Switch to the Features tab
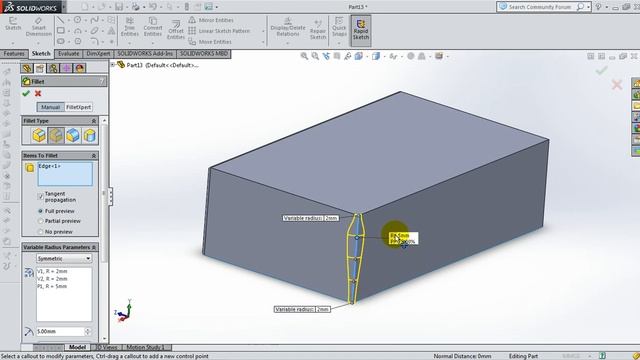Viewport: 640px width, 360px height. tap(14, 54)
